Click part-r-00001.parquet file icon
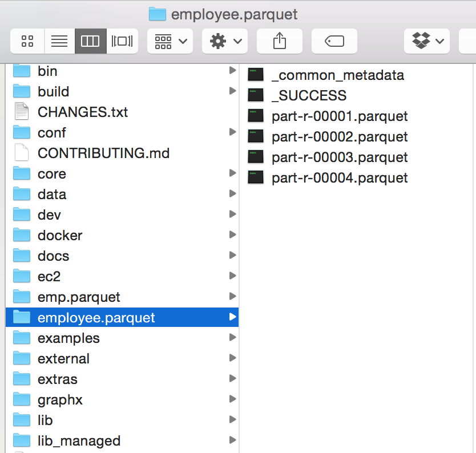Screen dimensions: 476x453 [x=256, y=116]
